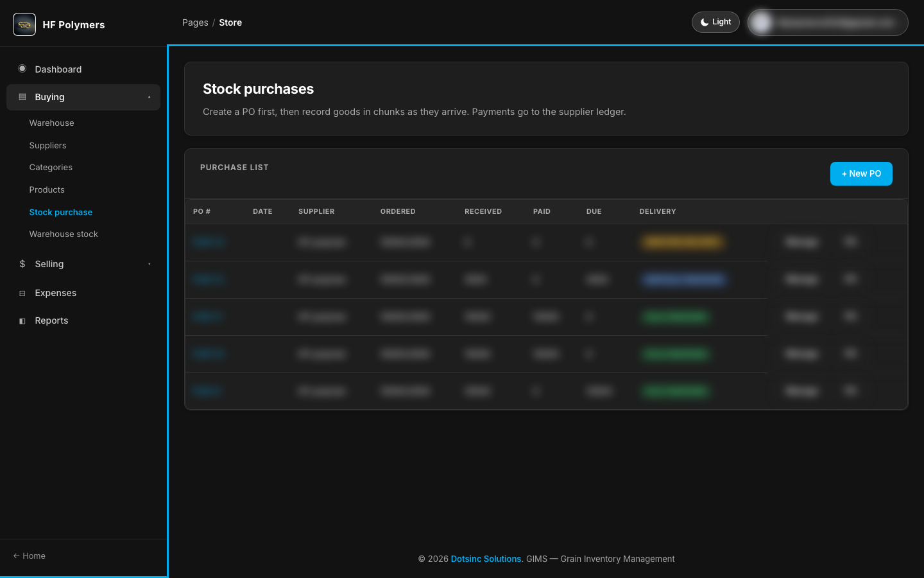Select Suppliers in the sidebar
Screen dimensions: 924x578
point(47,146)
